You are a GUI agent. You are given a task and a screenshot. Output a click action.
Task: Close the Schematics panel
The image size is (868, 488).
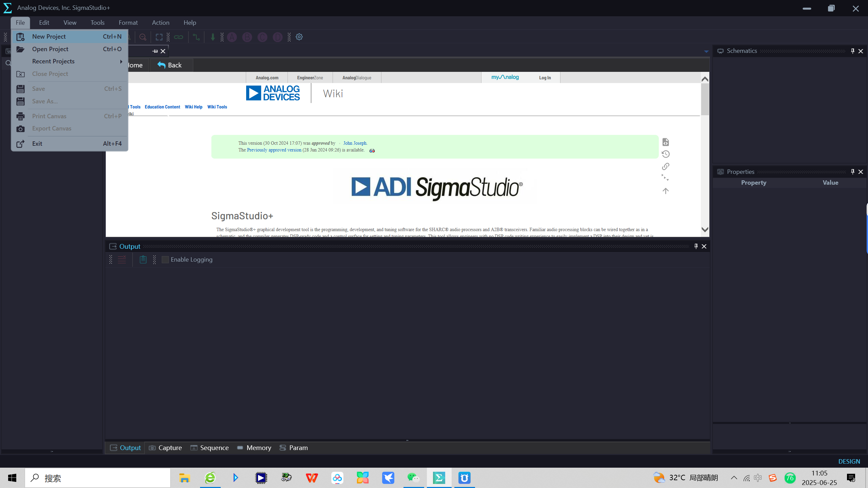[861, 51]
